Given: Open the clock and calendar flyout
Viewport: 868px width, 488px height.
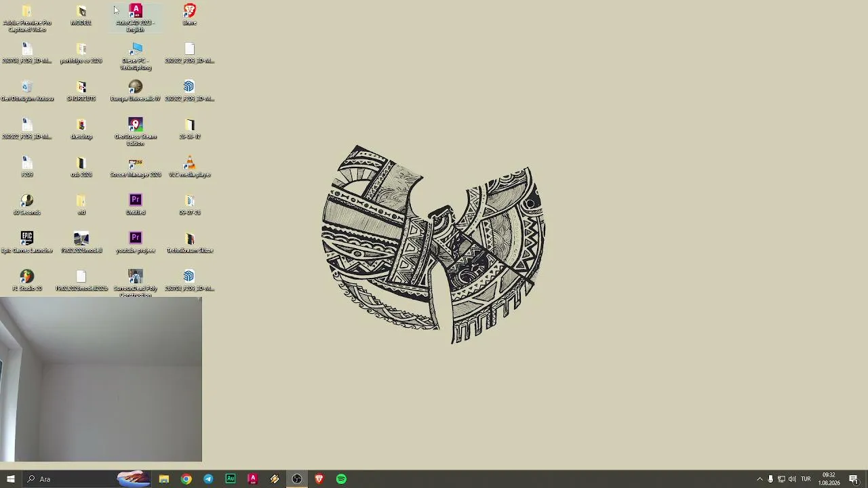Looking at the screenshot, I should point(829,479).
